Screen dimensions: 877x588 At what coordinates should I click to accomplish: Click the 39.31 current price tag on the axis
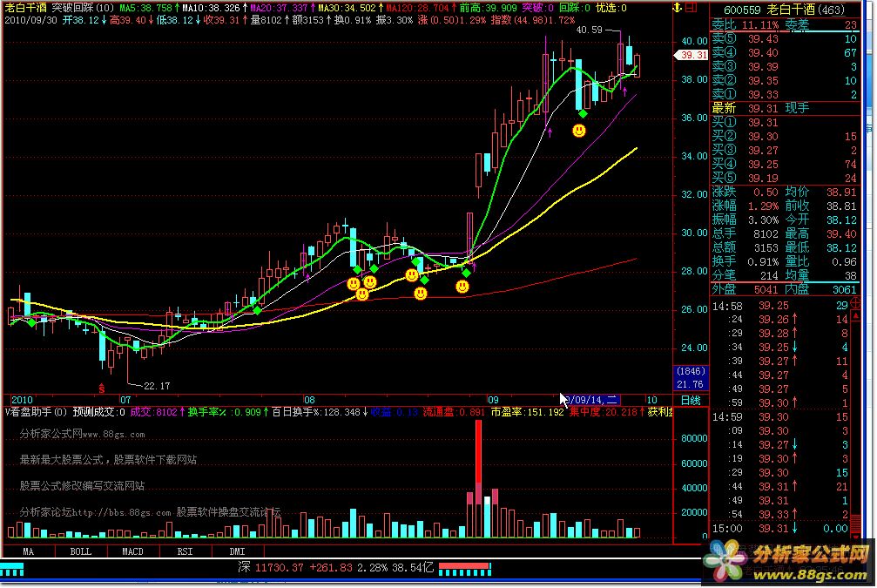coord(691,55)
